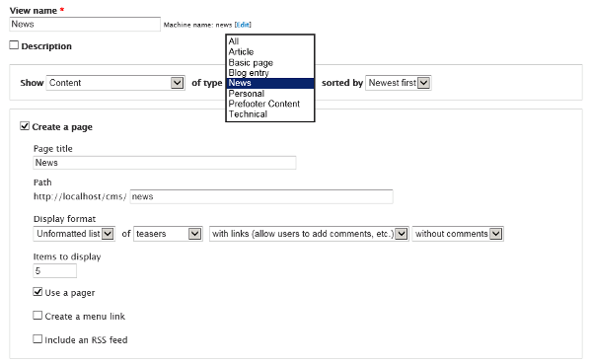
Task: Select Technical in the type list
Action: pyautogui.click(x=270, y=114)
